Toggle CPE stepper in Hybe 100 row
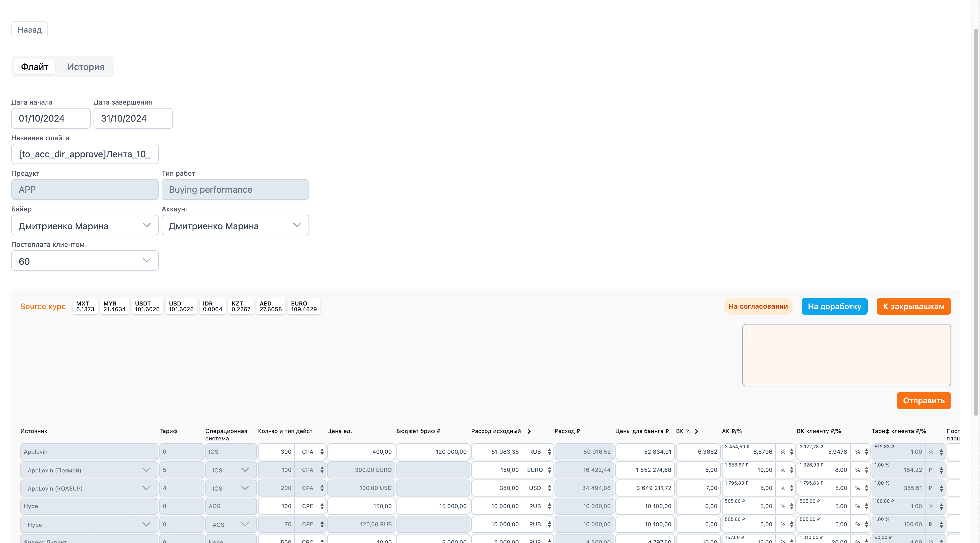 point(322,506)
